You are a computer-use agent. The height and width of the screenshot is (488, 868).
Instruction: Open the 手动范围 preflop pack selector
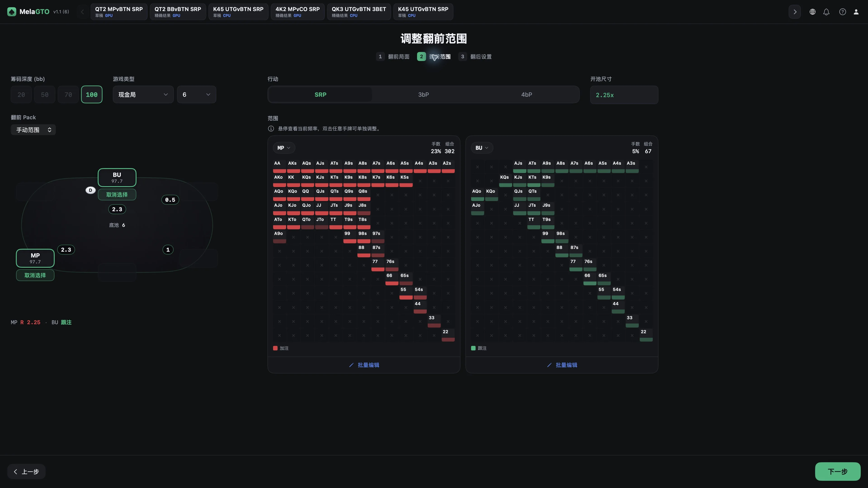[x=33, y=130]
